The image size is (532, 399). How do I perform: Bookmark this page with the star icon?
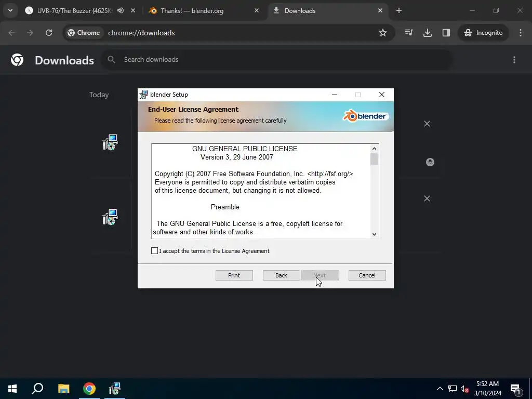(383, 33)
